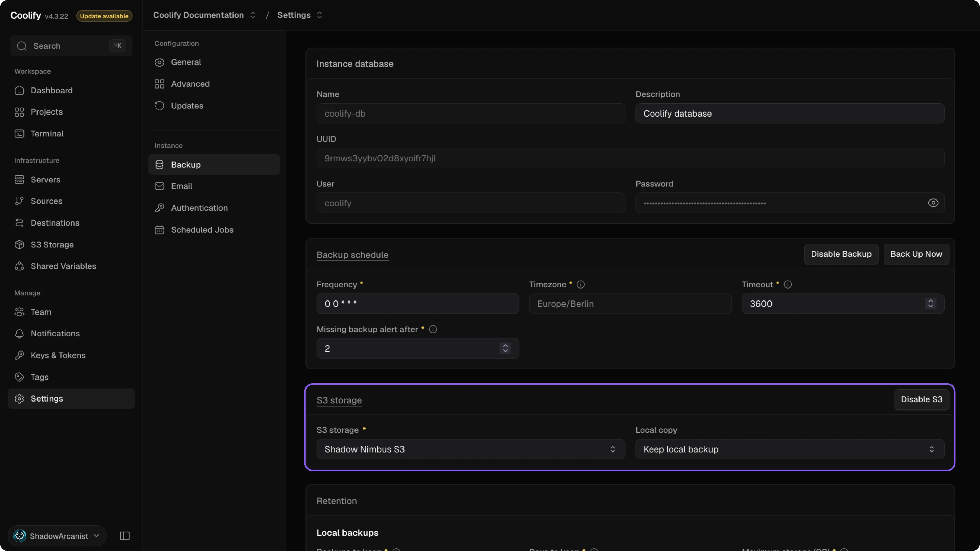The height and width of the screenshot is (551, 980).
Task: Click Back Up Now button
Action: click(916, 254)
